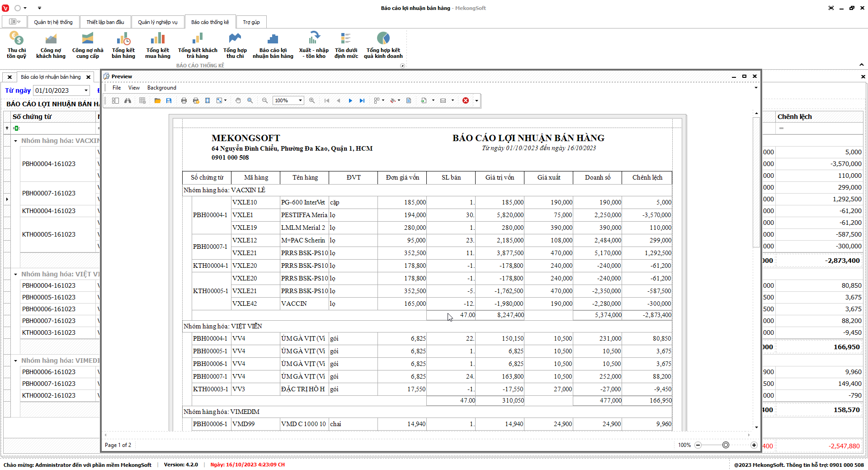868x470 pixels.
Task: Jump to the last page of the preview
Action: coord(362,100)
